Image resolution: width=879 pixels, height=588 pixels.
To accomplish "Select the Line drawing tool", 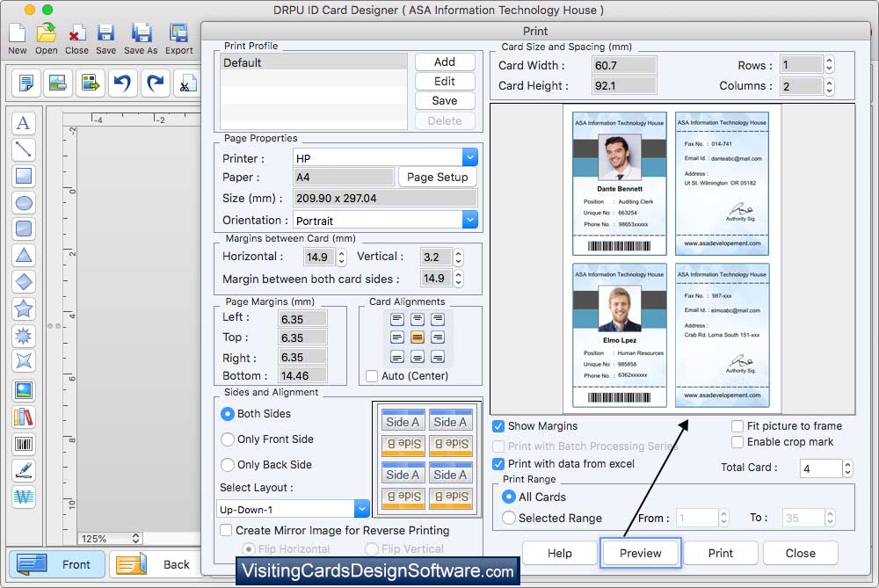I will tap(24, 149).
